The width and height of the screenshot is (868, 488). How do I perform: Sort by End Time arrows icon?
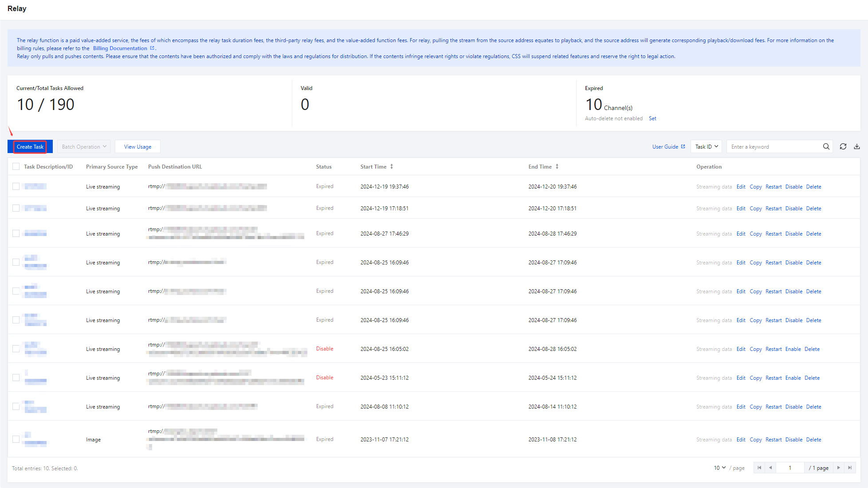click(557, 167)
